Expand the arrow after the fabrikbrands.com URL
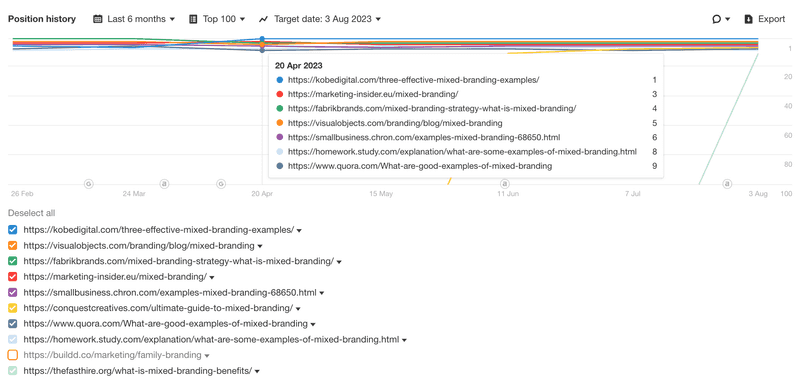The width and height of the screenshot is (800, 384). [339, 262]
